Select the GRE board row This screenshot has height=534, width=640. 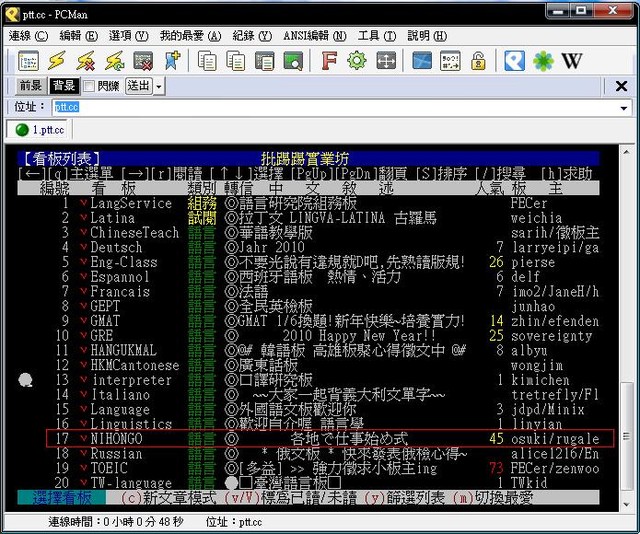click(x=308, y=336)
